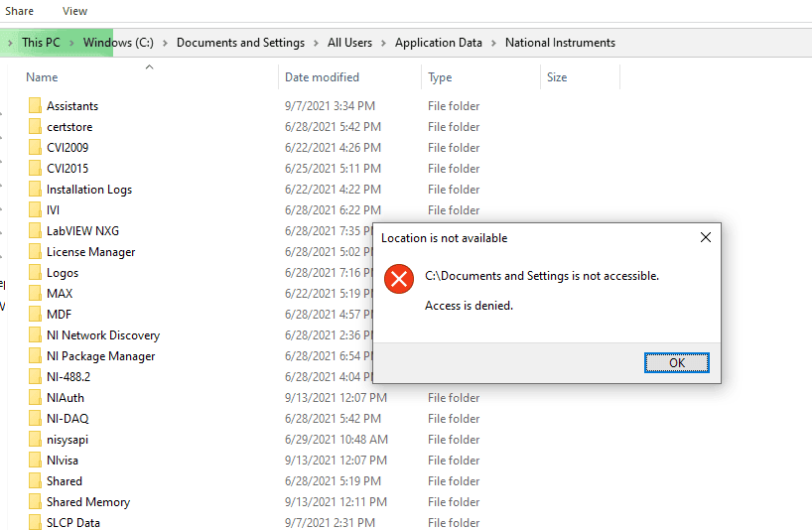This screenshot has width=812, height=530.
Task: Sort by the Type column header
Action: [440, 77]
